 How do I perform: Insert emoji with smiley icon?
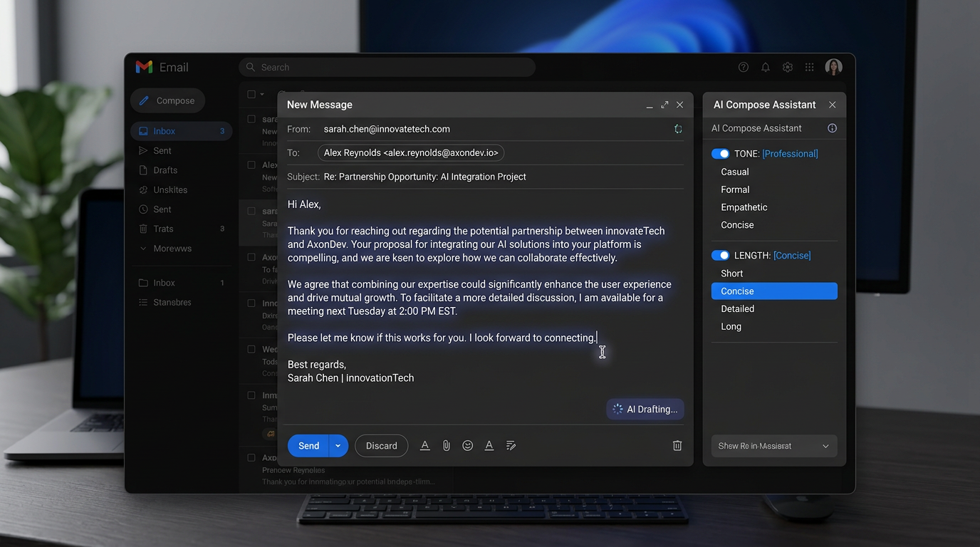(468, 446)
